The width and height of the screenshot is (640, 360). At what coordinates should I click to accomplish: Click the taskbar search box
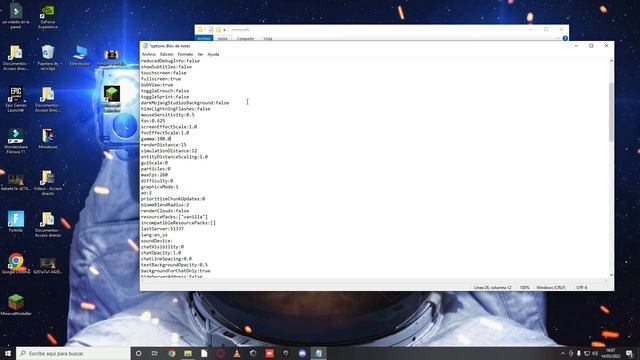click(x=73, y=353)
